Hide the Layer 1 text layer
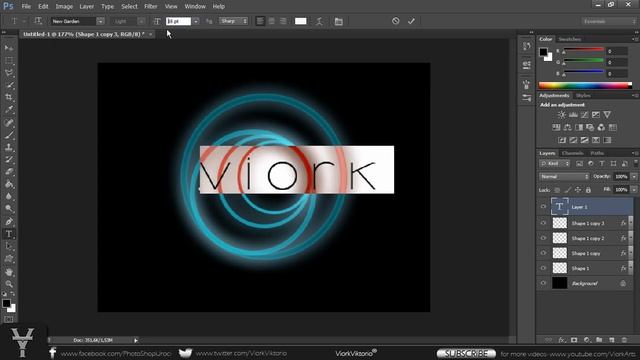Image resolution: width=640 pixels, height=360 pixels. pos(543,207)
